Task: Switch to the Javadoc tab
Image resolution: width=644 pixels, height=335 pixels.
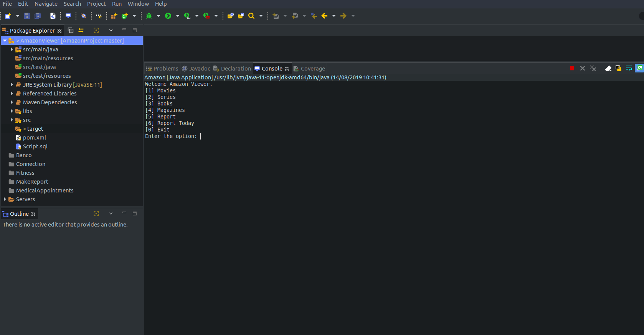Action: click(196, 69)
